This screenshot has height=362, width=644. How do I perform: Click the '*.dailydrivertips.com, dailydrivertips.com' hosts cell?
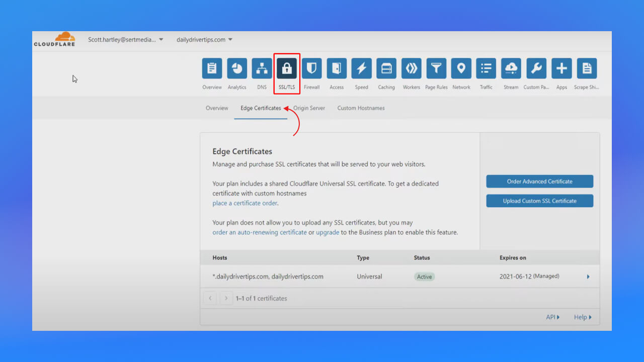[268, 277]
